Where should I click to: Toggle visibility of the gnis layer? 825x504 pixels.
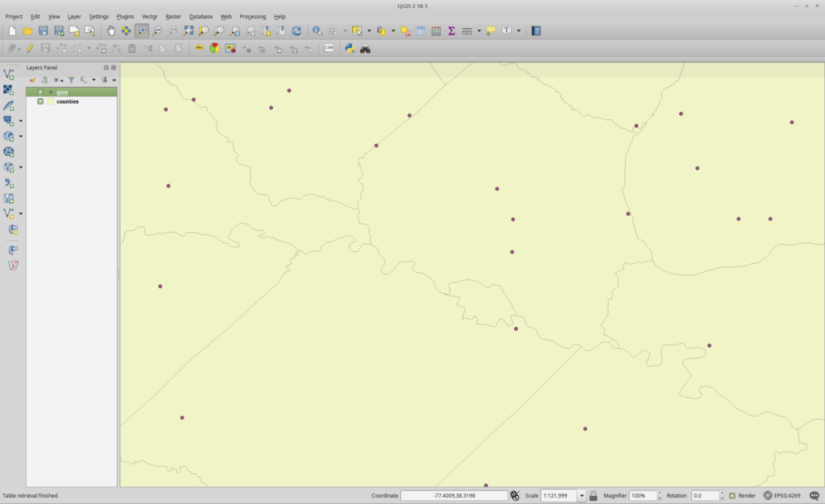[x=40, y=91]
